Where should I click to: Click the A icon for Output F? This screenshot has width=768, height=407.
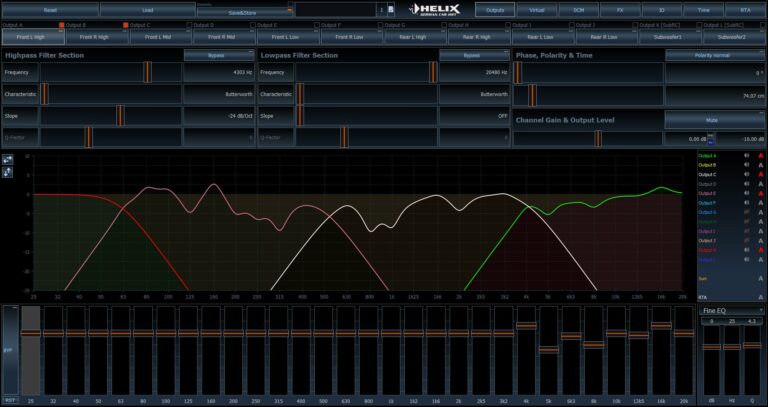[761, 203]
